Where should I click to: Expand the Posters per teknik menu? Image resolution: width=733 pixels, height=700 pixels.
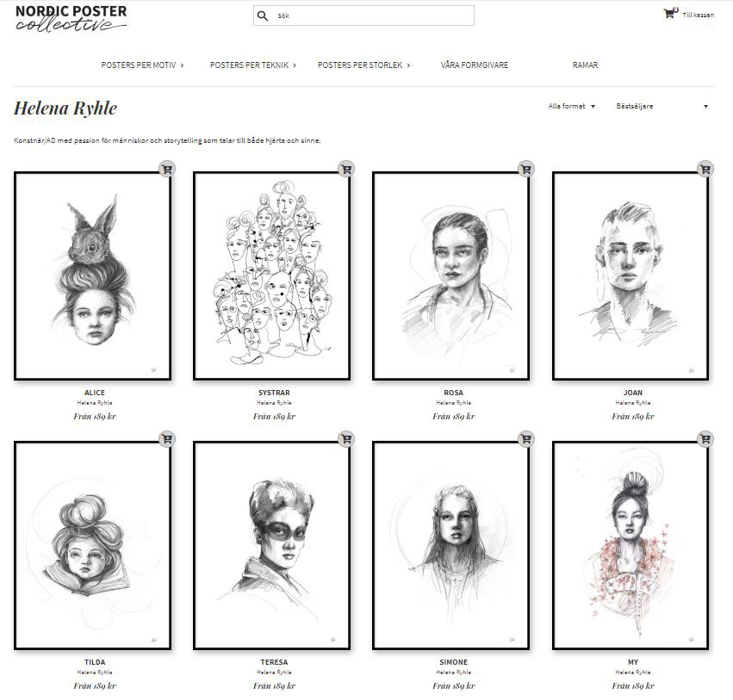pyautogui.click(x=253, y=65)
